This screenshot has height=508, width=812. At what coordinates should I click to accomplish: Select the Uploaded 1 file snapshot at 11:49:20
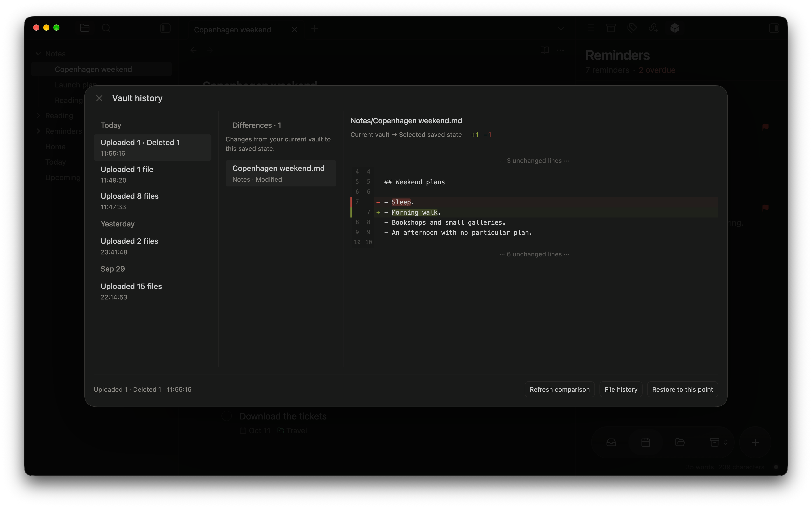pyautogui.click(x=152, y=174)
